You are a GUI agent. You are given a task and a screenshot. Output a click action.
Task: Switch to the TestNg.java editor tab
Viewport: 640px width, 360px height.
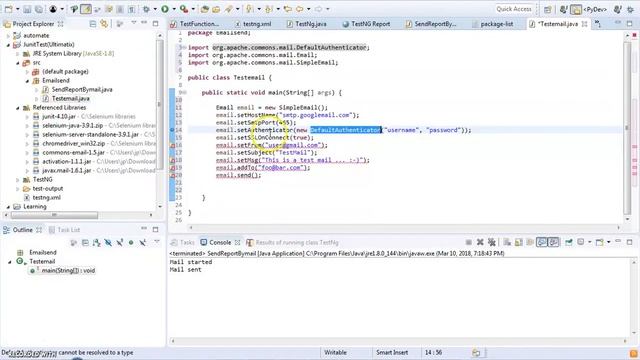pyautogui.click(x=307, y=24)
